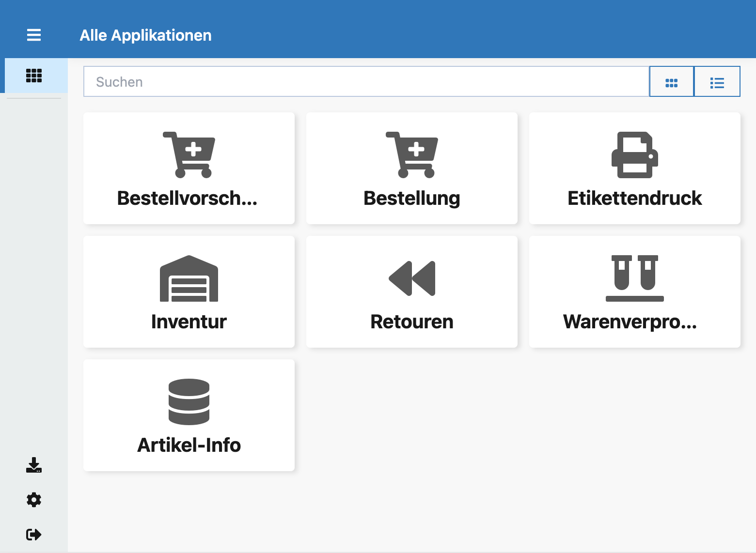This screenshot has width=756, height=553.
Task: Open the Bestellung app label
Action: coord(412,199)
